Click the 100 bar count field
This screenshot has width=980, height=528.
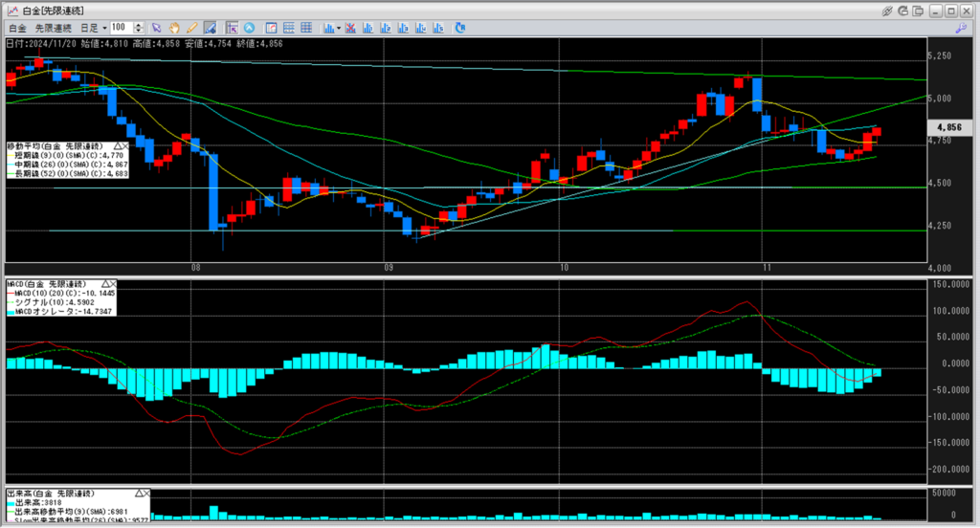tap(122, 28)
